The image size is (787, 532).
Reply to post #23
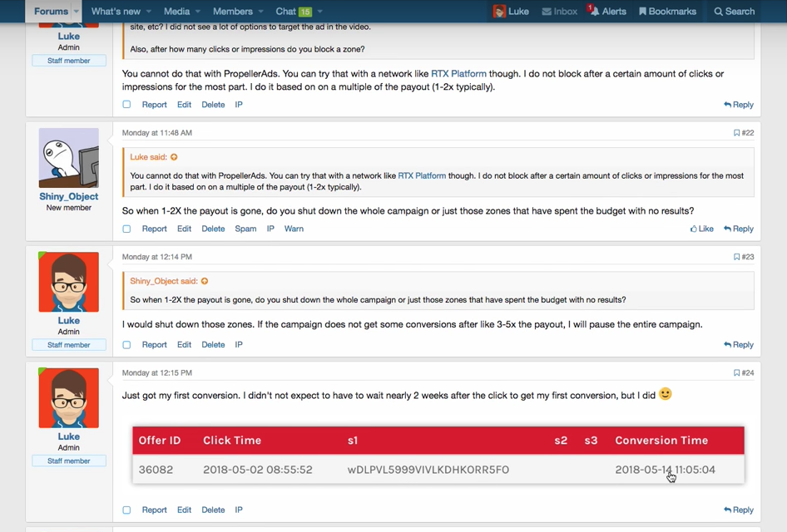[739, 344]
